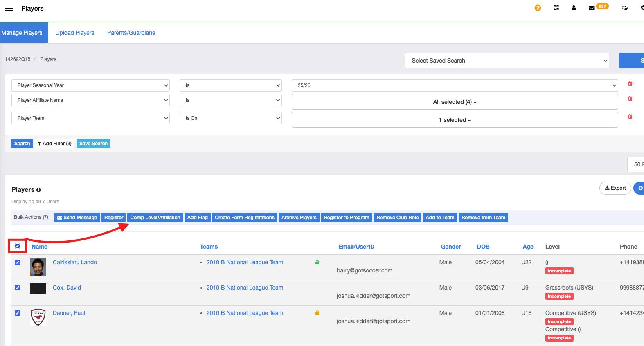Expand the All selected (4) affiliate dropdown

coord(455,102)
